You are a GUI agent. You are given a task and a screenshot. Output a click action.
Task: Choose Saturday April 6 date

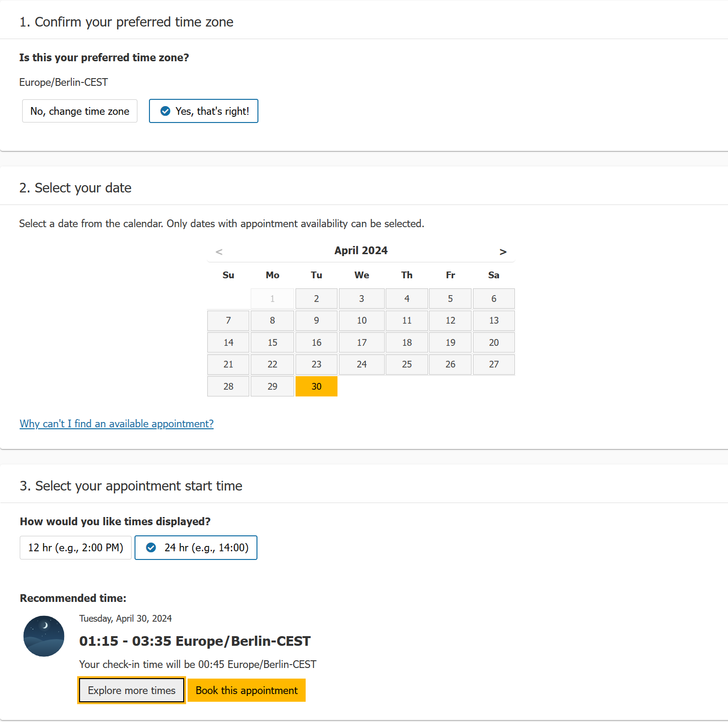[494, 298]
